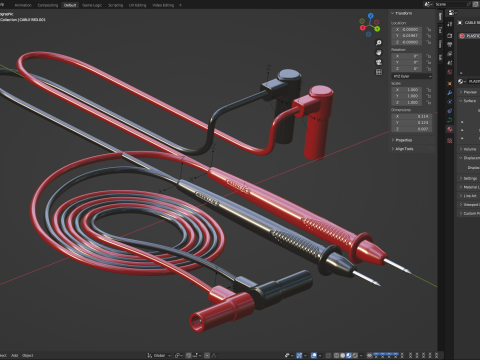Toggle lock for Location Y

pos(429,36)
